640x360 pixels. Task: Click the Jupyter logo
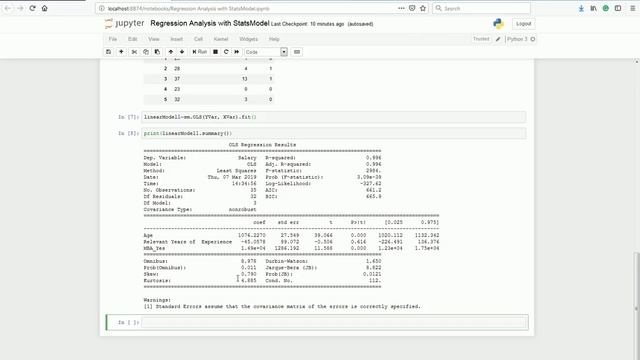point(124,24)
